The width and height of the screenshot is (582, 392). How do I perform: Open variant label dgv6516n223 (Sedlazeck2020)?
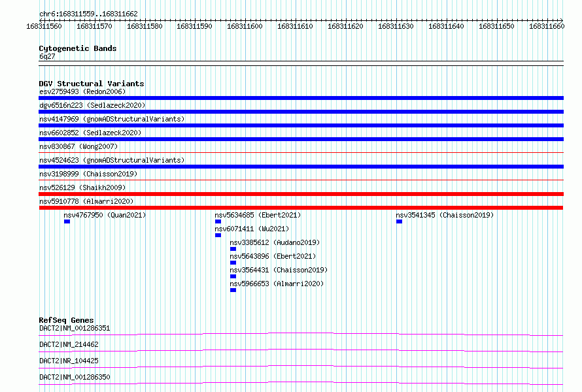[92, 105]
